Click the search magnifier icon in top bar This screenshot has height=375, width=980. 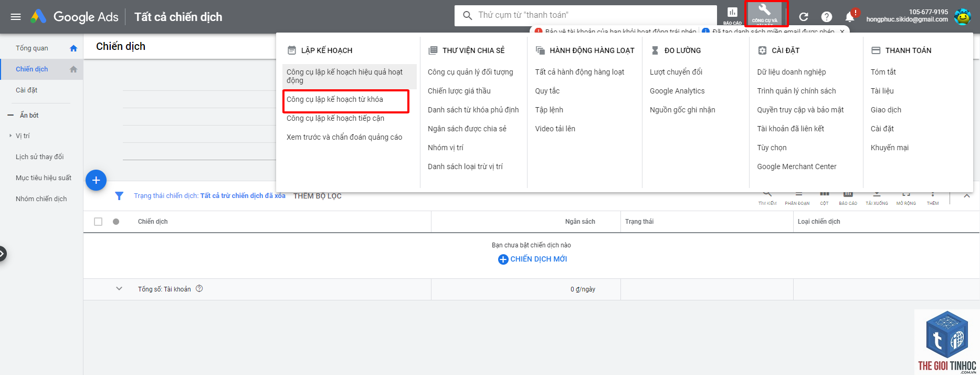point(467,15)
